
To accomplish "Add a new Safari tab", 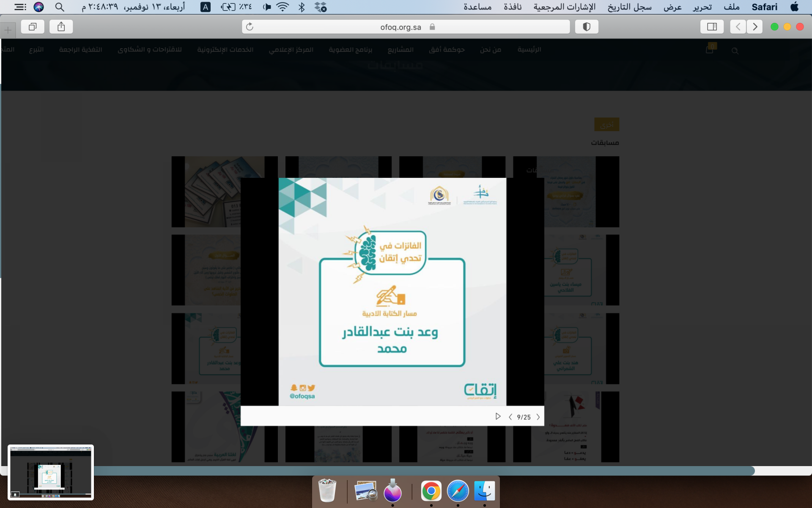I will (x=8, y=30).
